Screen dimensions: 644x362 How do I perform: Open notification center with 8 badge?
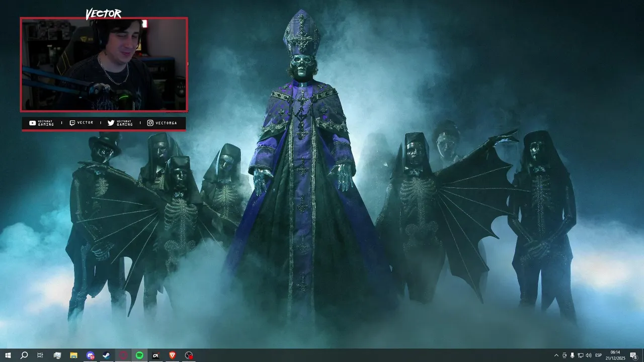(x=634, y=355)
